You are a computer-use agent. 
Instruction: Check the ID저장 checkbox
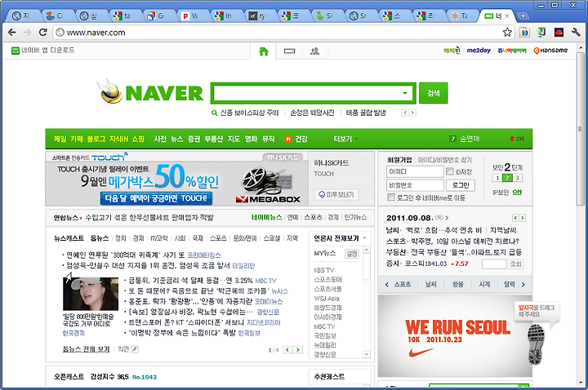[450, 171]
